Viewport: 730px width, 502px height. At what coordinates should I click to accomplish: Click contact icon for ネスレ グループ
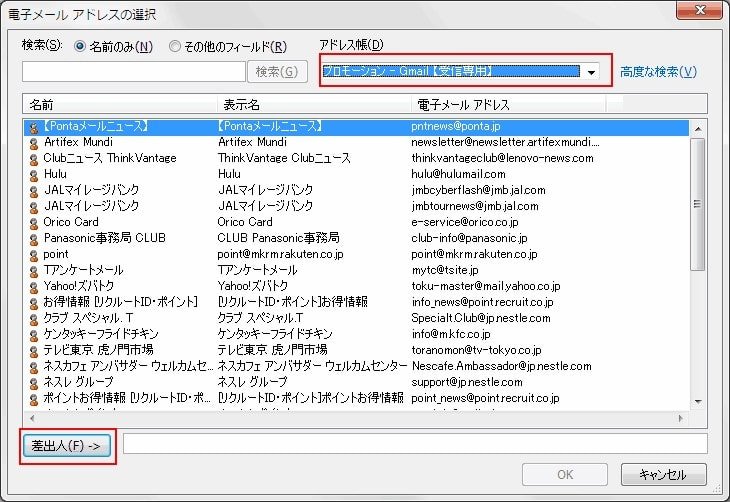click(x=34, y=383)
